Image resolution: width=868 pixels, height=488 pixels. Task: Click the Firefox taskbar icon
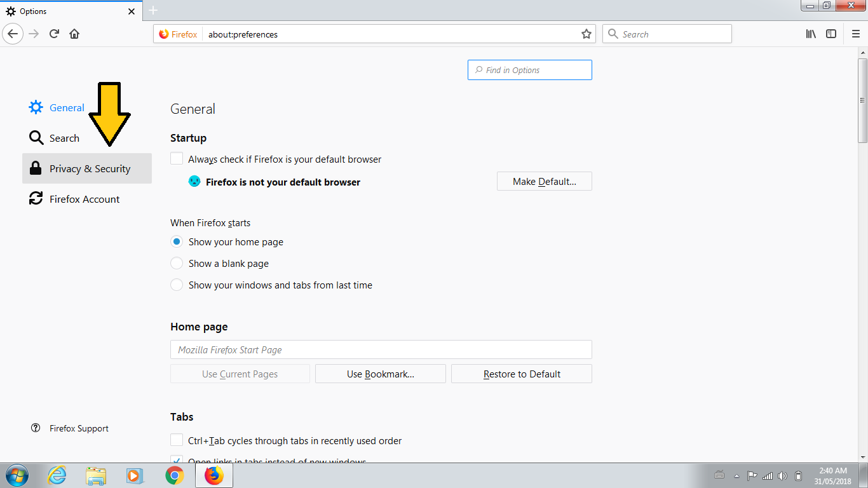click(214, 475)
